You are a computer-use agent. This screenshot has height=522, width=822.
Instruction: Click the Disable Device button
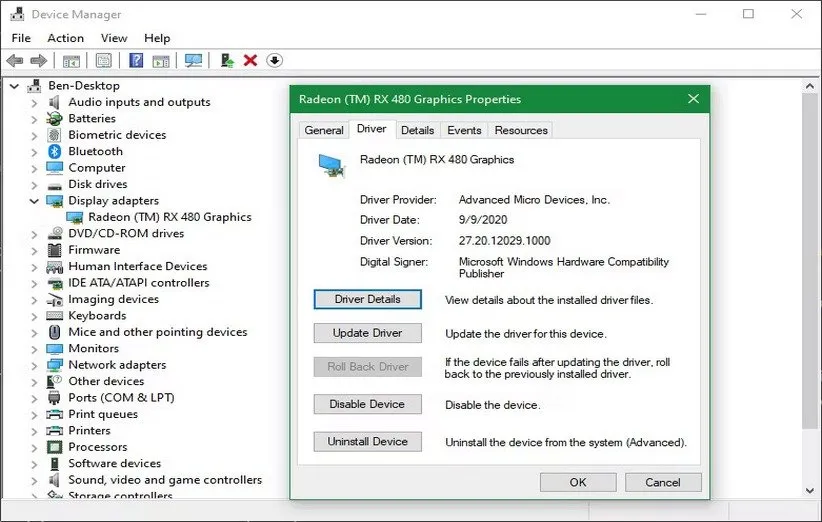367,405
